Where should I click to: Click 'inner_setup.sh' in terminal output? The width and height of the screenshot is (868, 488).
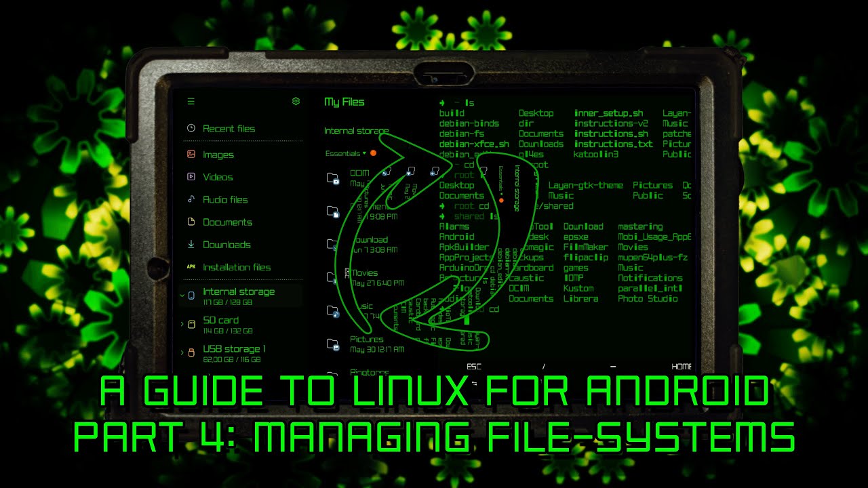point(609,113)
